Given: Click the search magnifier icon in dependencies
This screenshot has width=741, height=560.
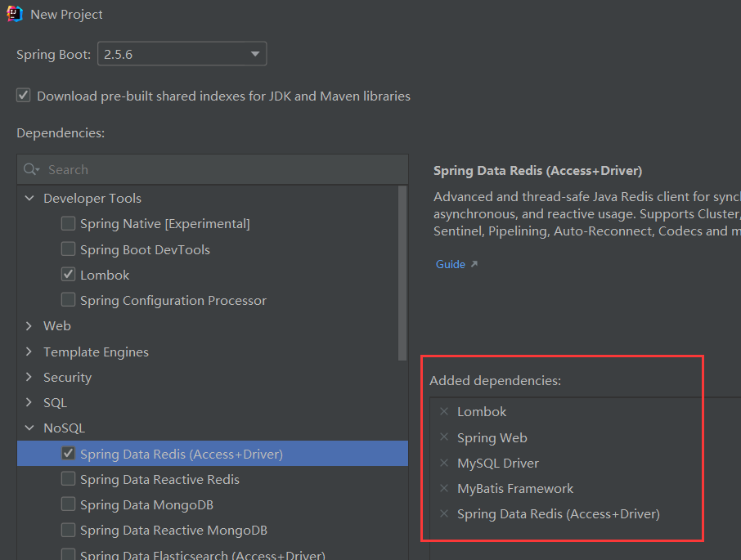Looking at the screenshot, I should coord(31,169).
